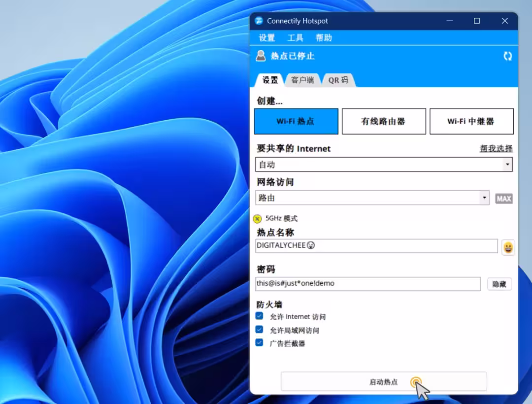Viewport: 532px width, 404px height.
Task: Select Wi-Fi 热点 mode
Action: pyautogui.click(x=296, y=121)
